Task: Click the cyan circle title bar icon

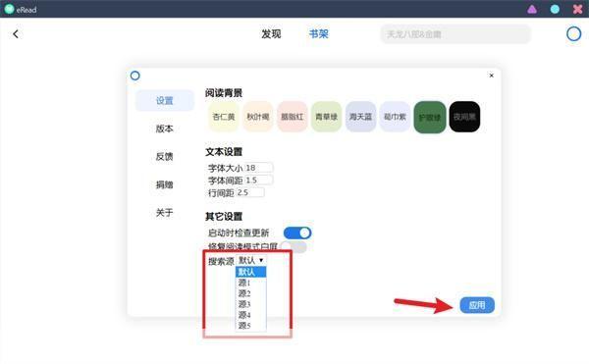Action: [x=555, y=9]
